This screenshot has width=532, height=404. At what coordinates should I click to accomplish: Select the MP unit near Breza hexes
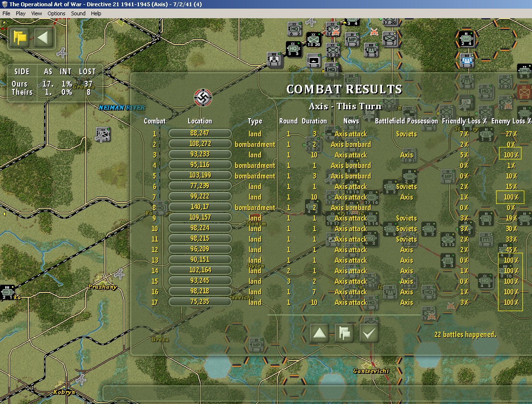pos(256,345)
